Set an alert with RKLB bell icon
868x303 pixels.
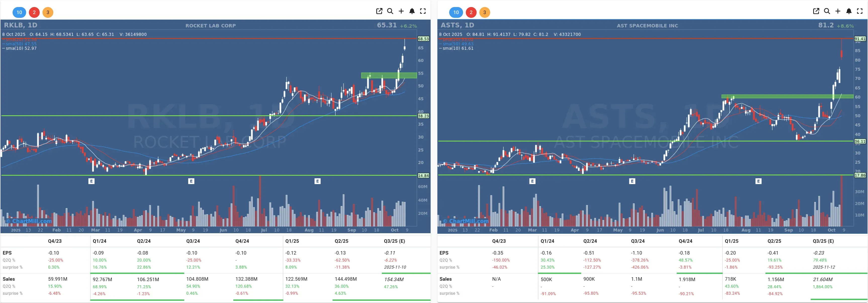[x=412, y=11]
